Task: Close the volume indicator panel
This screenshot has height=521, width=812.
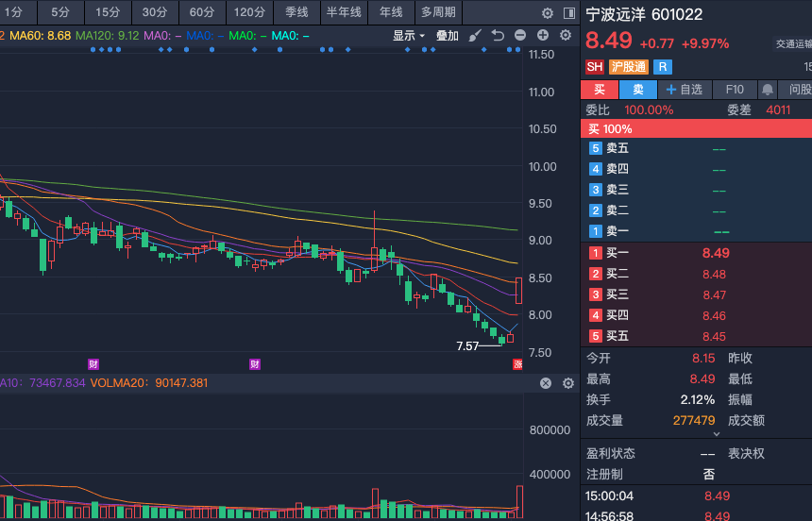Action: [x=546, y=383]
